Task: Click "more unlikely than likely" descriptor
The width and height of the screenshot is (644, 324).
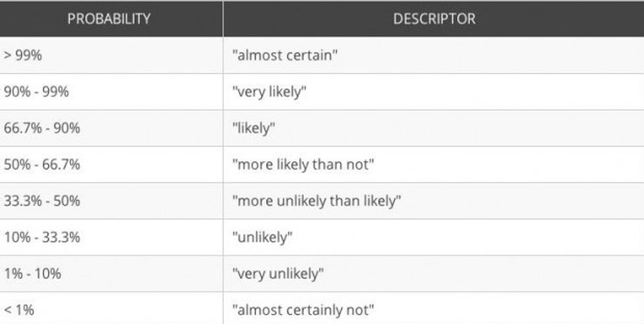Action: coord(316,200)
